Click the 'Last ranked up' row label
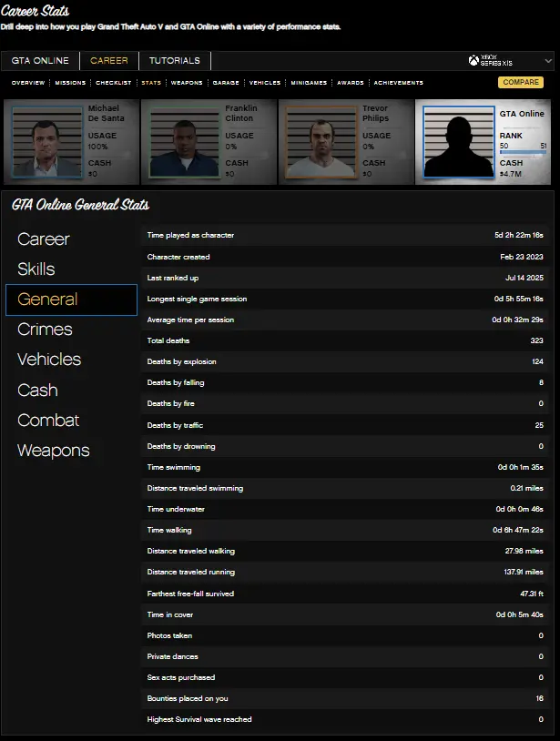The width and height of the screenshot is (560, 741). click(x=172, y=278)
